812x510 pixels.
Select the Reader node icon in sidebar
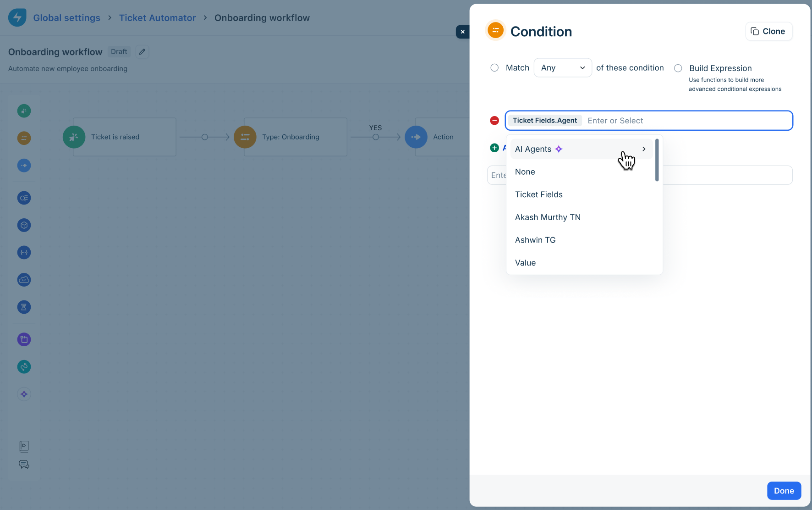(x=24, y=198)
